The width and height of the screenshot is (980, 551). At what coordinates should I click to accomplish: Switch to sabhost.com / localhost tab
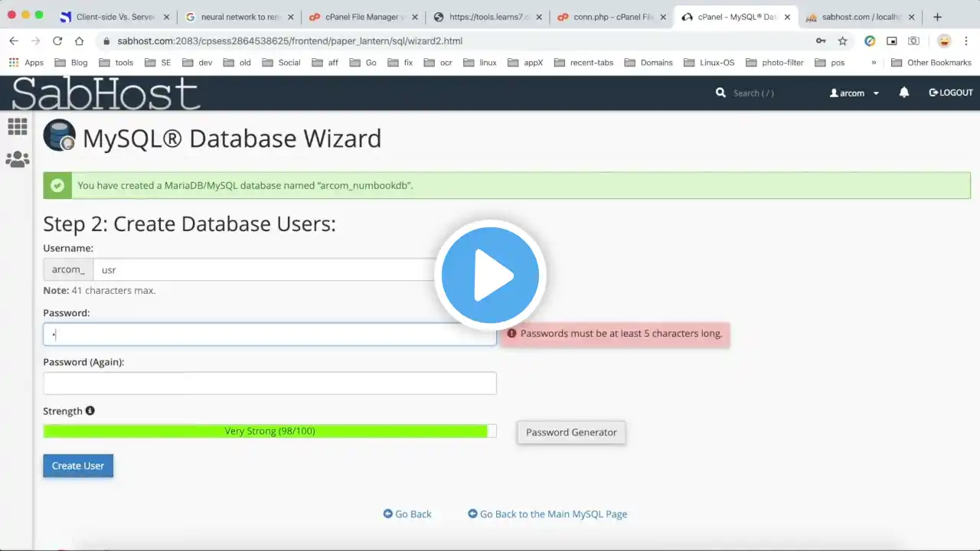[860, 17]
